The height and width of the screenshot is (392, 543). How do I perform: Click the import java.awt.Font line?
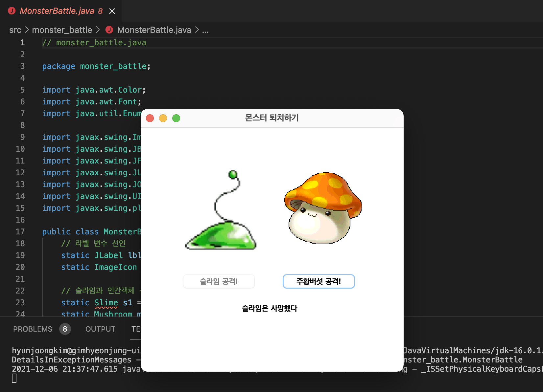(92, 102)
